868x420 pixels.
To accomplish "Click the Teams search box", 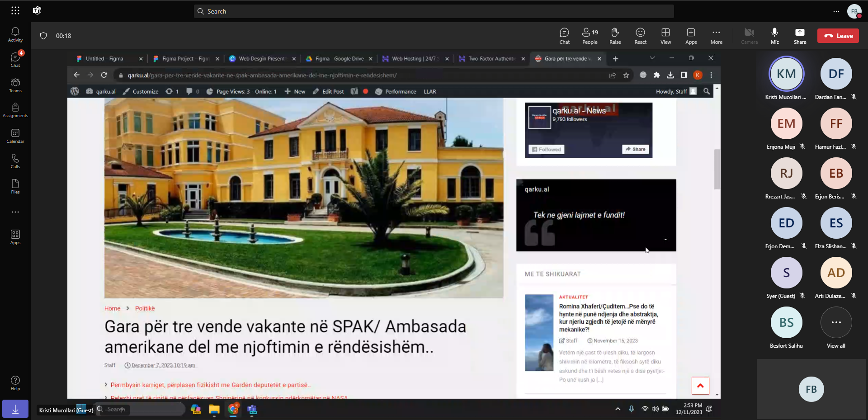I will point(434,11).
